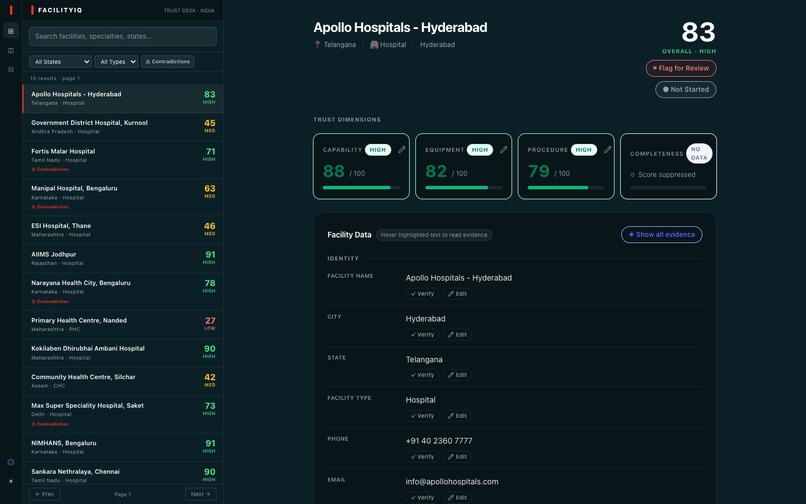Image resolution: width=806 pixels, height=504 pixels.
Task: Verify the Email field
Action: coord(422,497)
